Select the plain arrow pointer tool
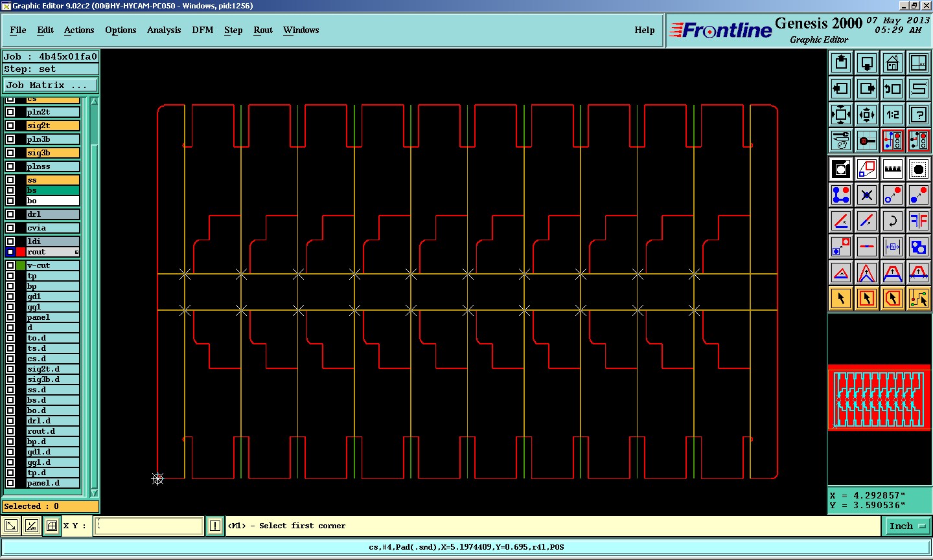Screen dimensions: 933x560 click(841, 298)
